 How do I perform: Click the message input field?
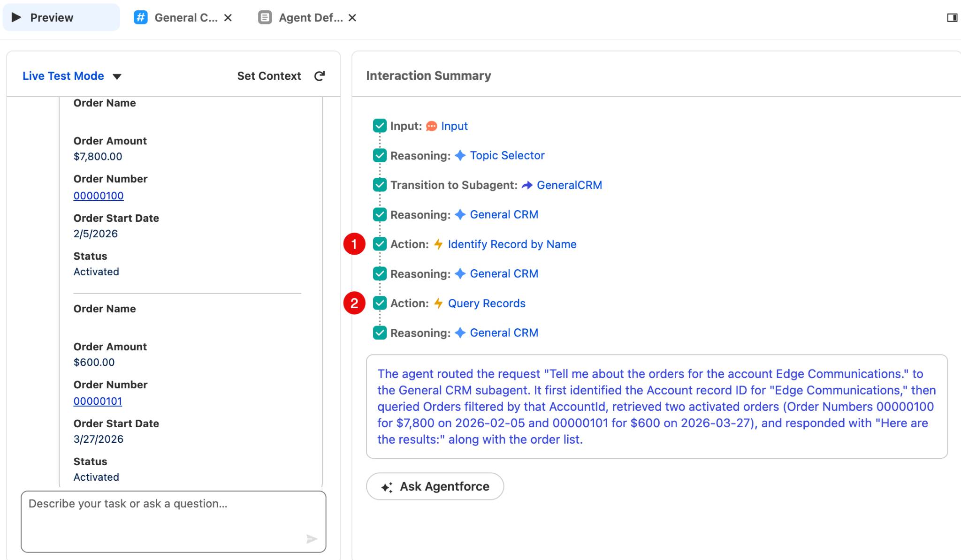pos(173,522)
